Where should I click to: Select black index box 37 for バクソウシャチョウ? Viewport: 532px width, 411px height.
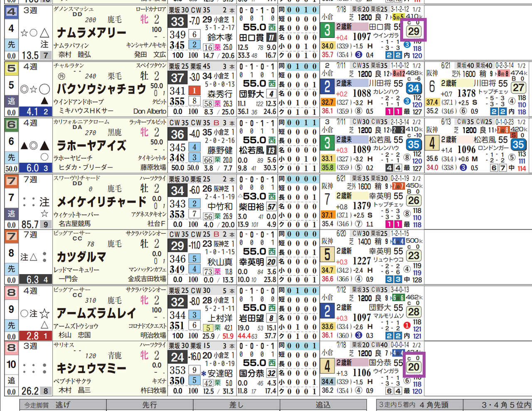coord(177,78)
